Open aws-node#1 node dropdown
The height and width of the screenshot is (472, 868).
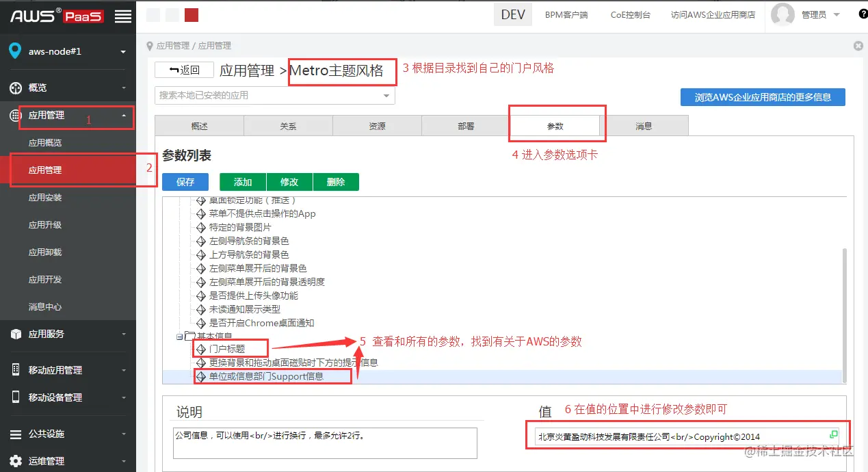[123, 52]
